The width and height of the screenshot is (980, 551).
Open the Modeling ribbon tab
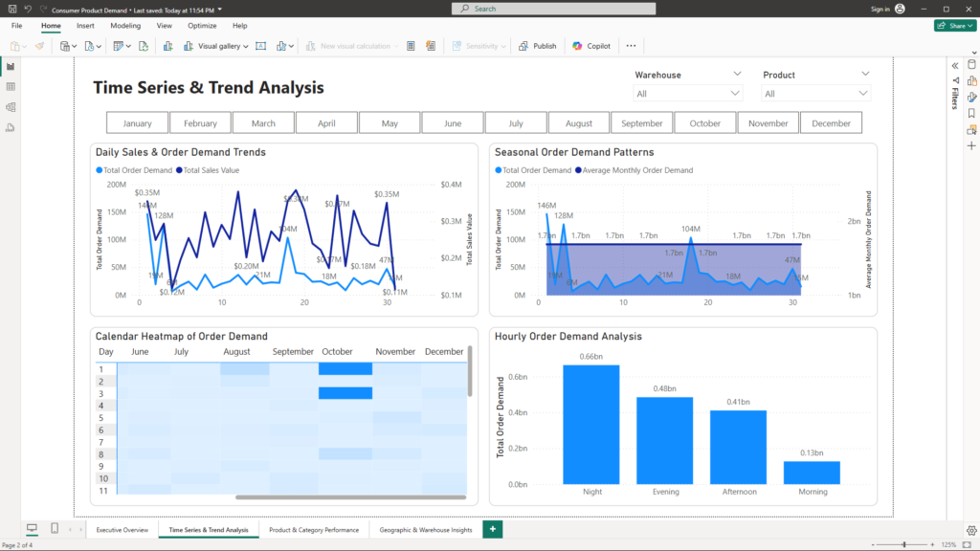click(125, 26)
